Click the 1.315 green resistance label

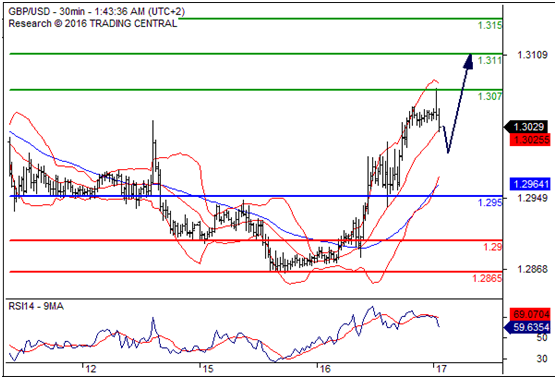(490, 25)
